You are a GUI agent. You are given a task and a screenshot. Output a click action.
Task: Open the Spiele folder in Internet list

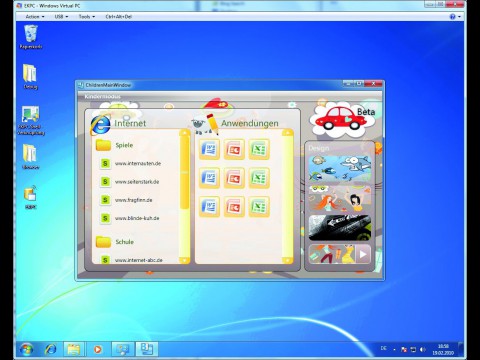pos(114,145)
